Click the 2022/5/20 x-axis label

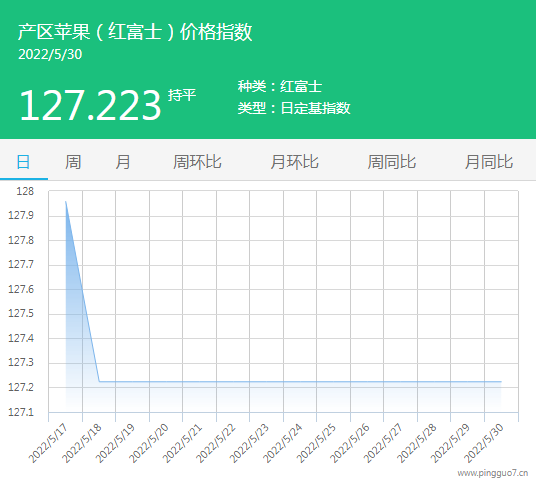(149, 443)
